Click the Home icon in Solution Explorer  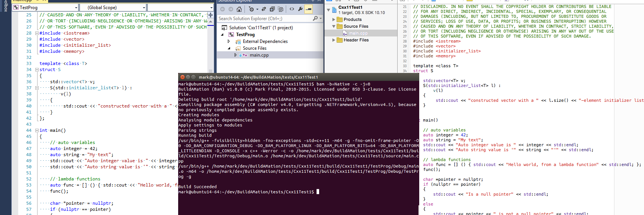[239, 9]
